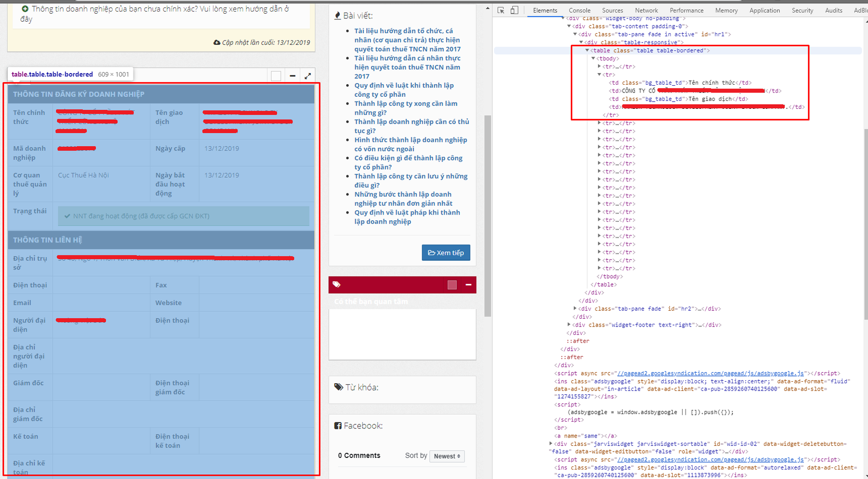Open article on TNCN tax finalization for organizations 2017
The height and width of the screenshot is (479, 868).
point(407,40)
